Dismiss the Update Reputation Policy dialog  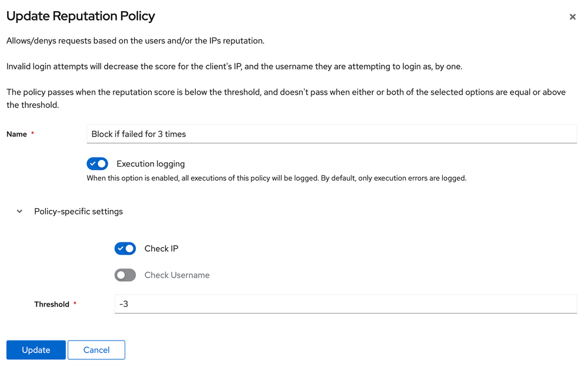click(x=572, y=16)
